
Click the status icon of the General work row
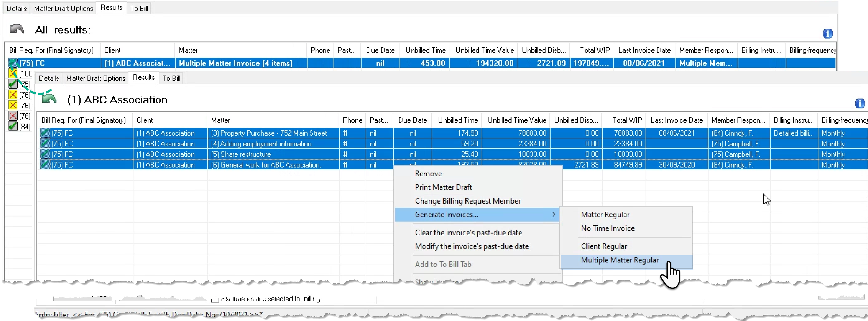(x=45, y=165)
